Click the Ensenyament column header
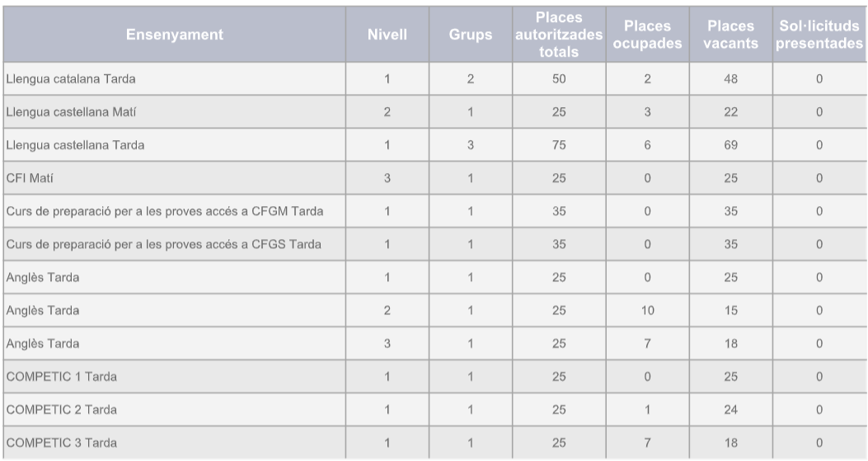The width and height of the screenshot is (868, 461). [x=174, y=35]
